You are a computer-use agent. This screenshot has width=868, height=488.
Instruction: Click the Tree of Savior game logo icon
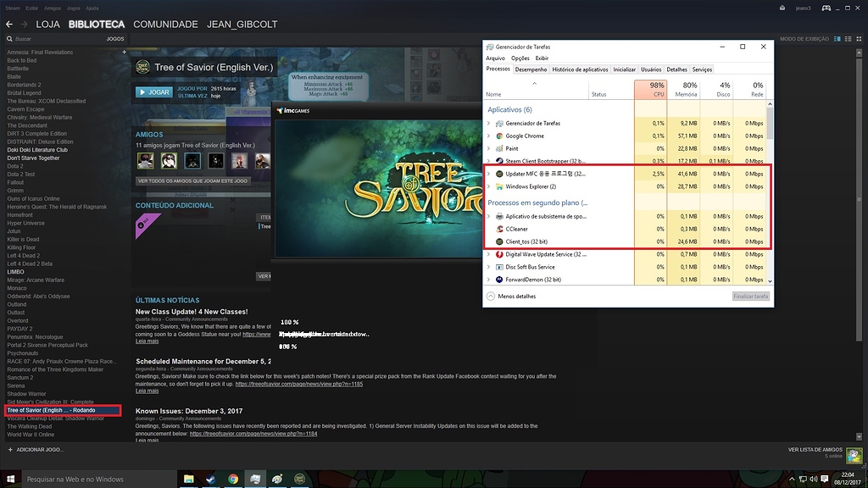[143, 68]
